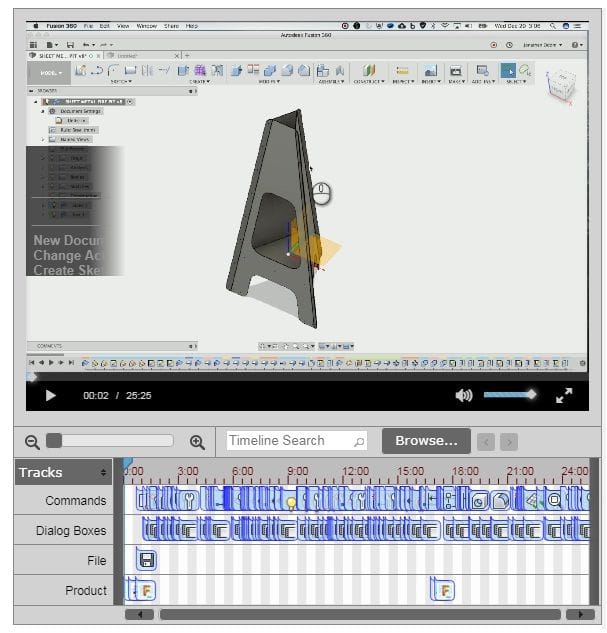Open the Model workspace dropdown

click(x=50, y=73)
